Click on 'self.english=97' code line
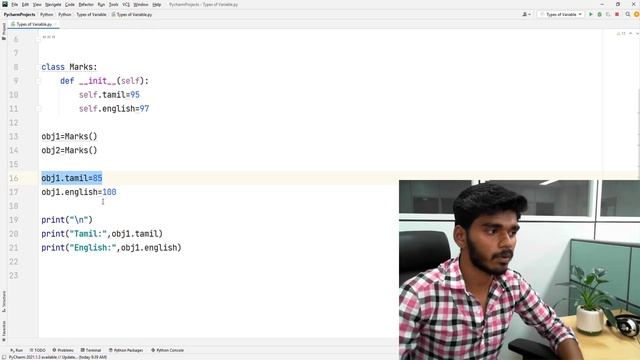The width and height of the screenshot is (640, 360). [114, 109]
